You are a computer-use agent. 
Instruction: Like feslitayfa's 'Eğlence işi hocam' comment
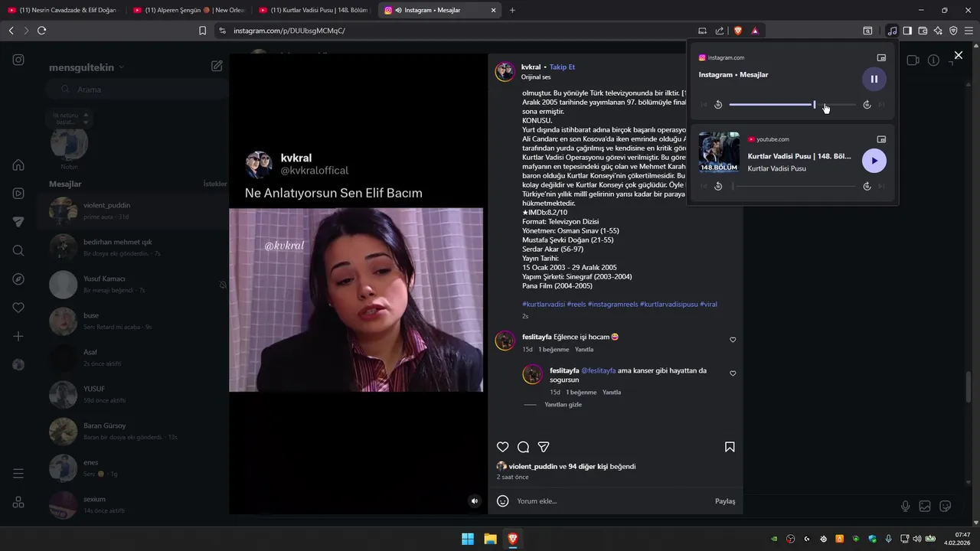(733, 340)
